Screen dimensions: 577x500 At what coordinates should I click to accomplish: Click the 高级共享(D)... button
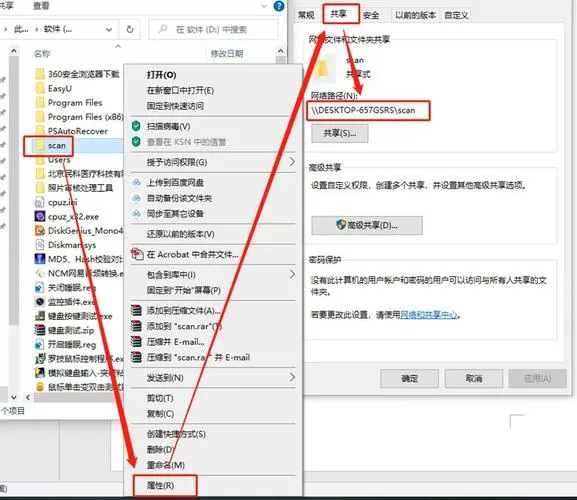pos(367,225)
